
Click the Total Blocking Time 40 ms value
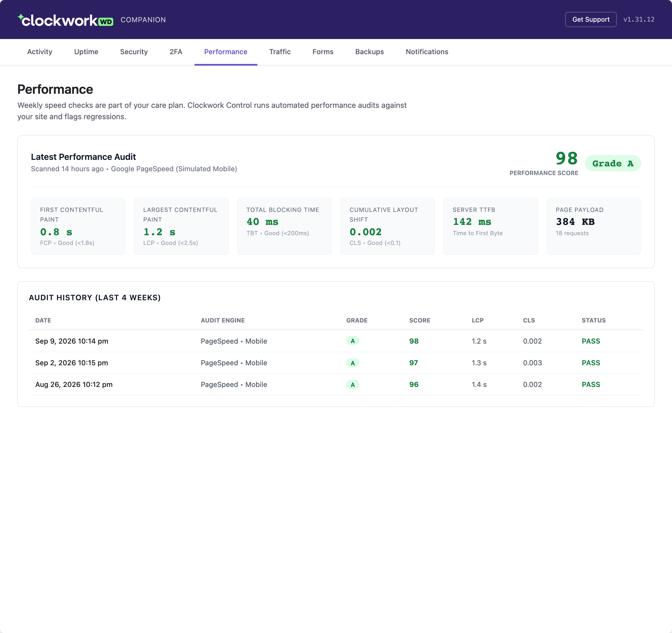(x=262, y=222)
